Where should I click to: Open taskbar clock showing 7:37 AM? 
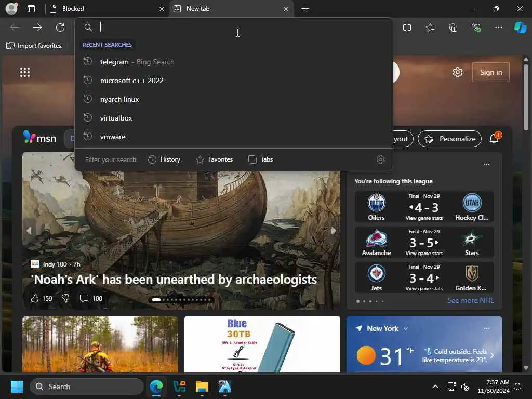pyautogui.click(x=494, y=387)
